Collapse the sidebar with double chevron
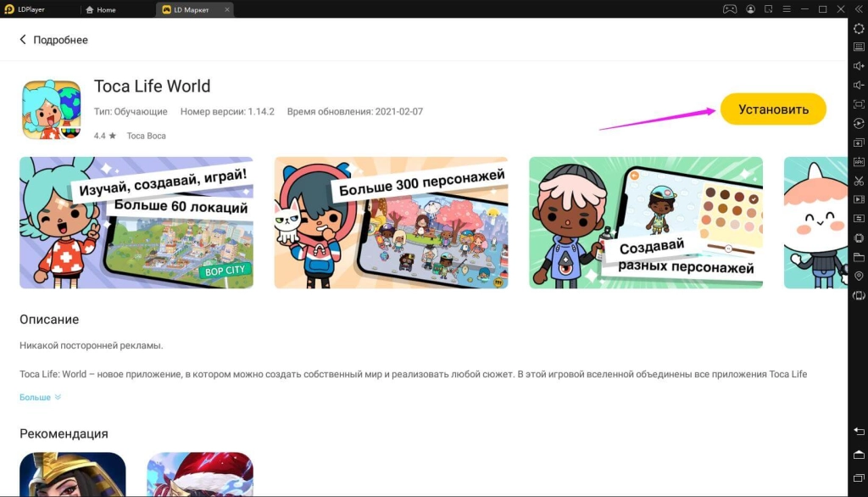Image resolution: width=868 pixels, height=497 pixels. [858, 8]
